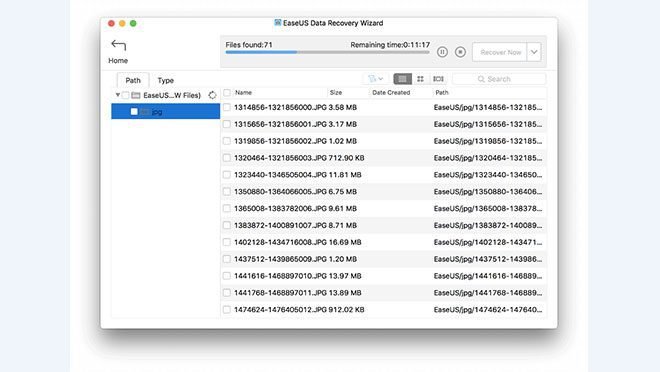The width and height of the screenshot is (660, 372).
Task: Select the jpg folder in the tree
Action: pos(165,112)
